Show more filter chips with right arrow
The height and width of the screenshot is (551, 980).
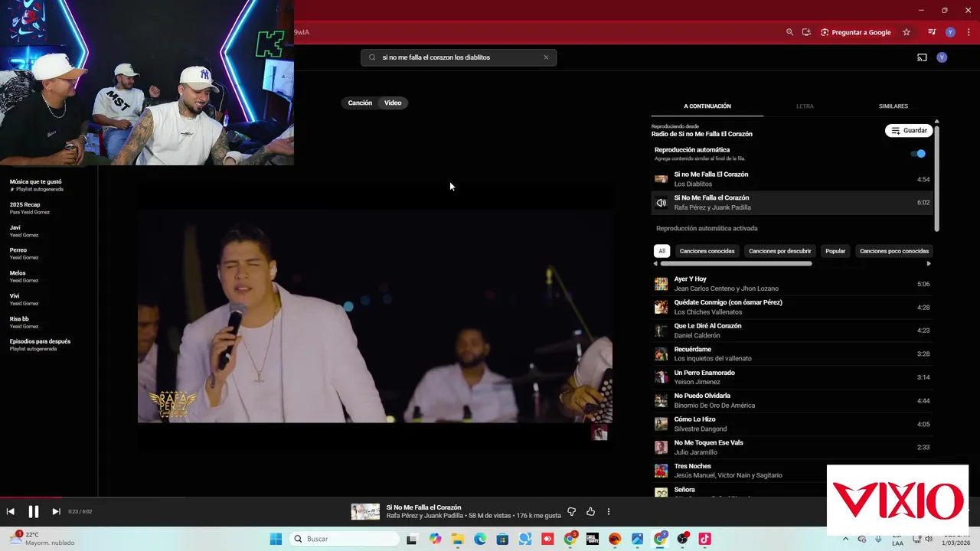[x=929, y=263]
